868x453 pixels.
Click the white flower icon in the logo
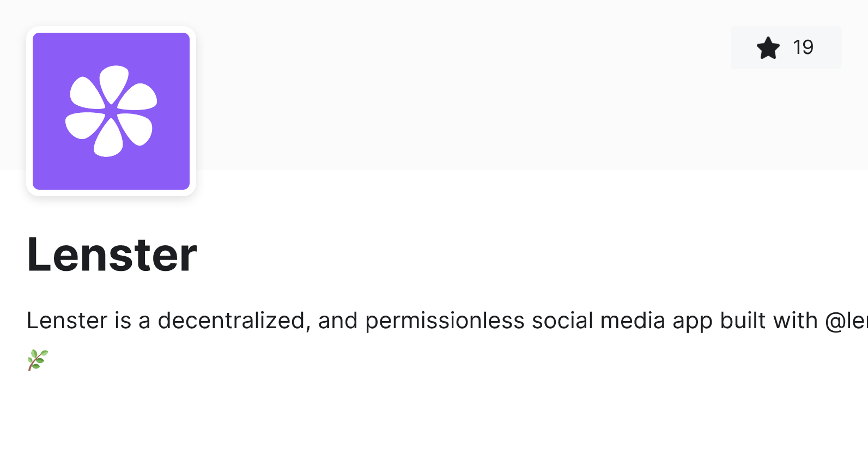click(x=111, y=111)
